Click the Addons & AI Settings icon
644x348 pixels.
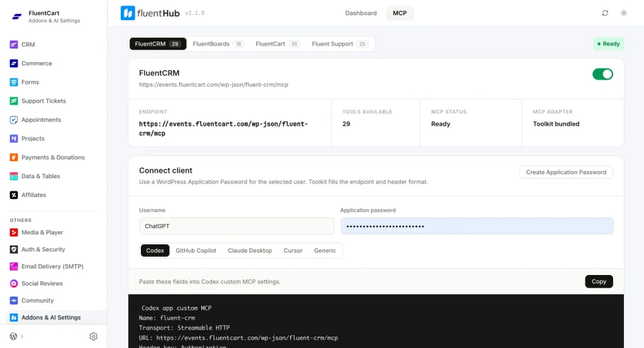14,318
